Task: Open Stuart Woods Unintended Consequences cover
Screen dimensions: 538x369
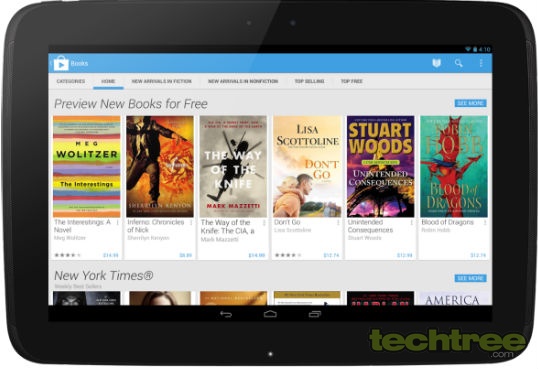Action: 381,166
